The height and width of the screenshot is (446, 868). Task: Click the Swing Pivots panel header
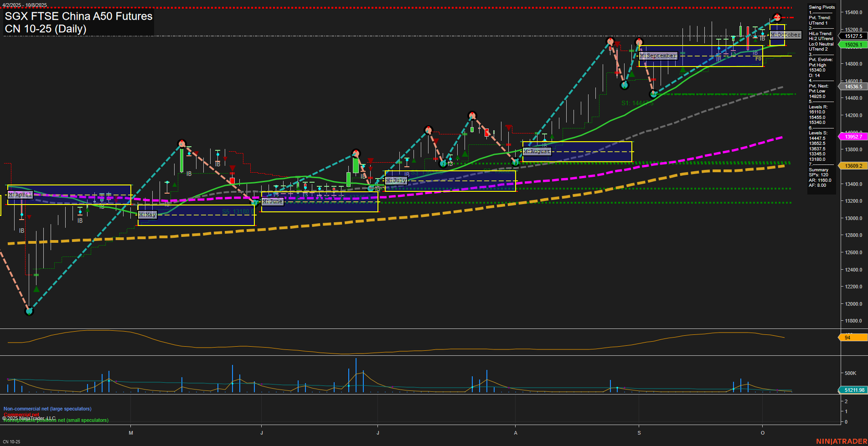(x=822, y=7)
